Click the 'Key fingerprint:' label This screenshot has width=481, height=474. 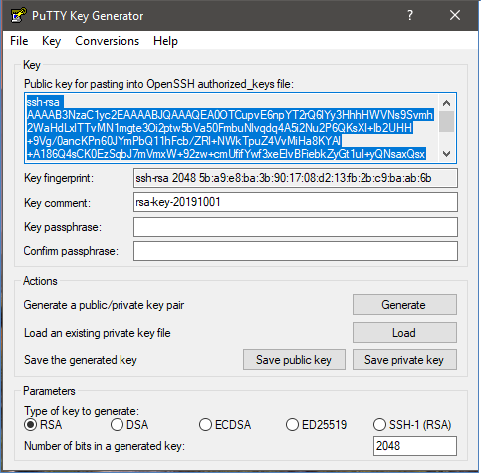coord(59,178)
